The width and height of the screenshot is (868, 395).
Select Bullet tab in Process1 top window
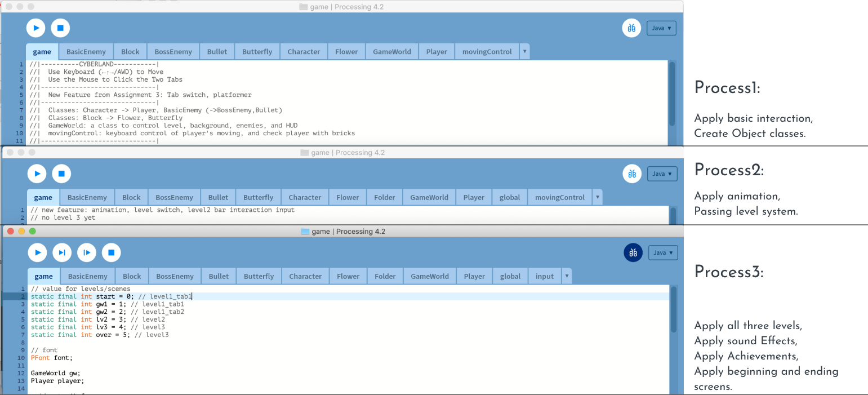click(x=217, y=51)
